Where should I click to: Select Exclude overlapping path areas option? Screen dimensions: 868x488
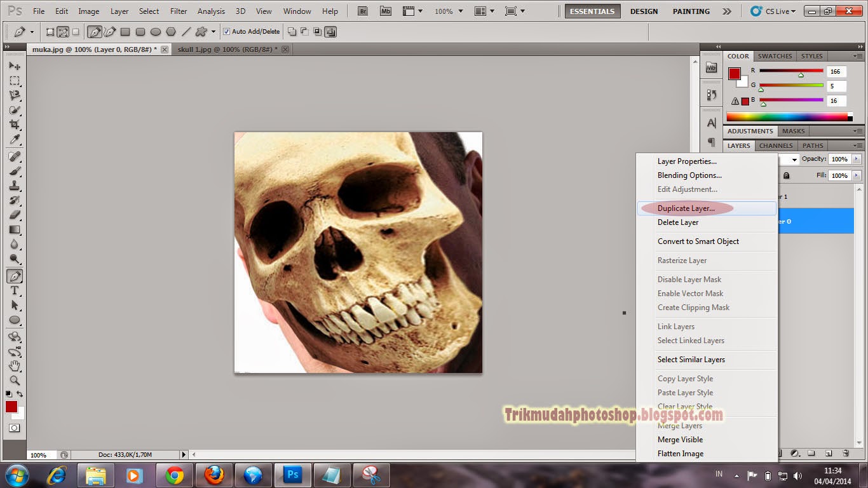pyautogui.click(x=331, y=31)
